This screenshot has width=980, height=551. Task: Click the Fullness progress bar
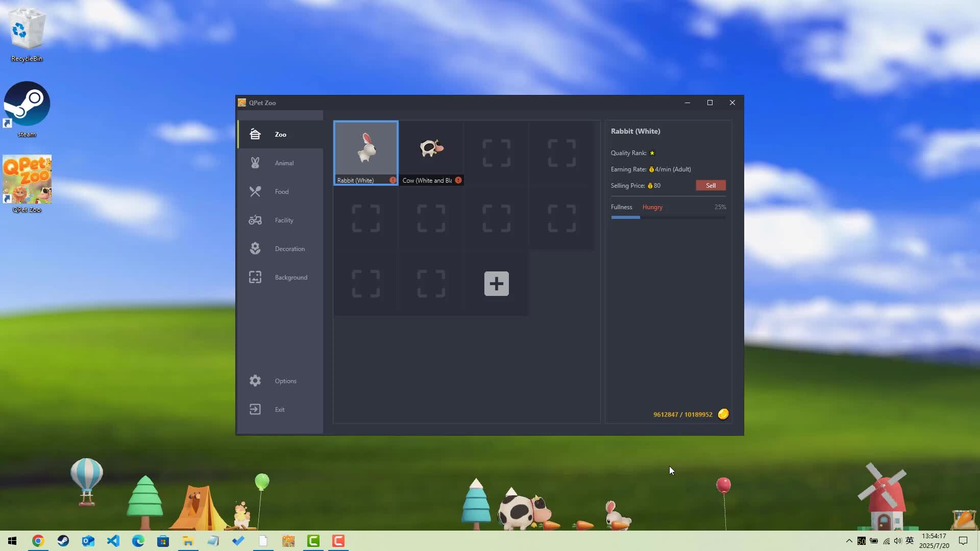click(x=668, y=217)
